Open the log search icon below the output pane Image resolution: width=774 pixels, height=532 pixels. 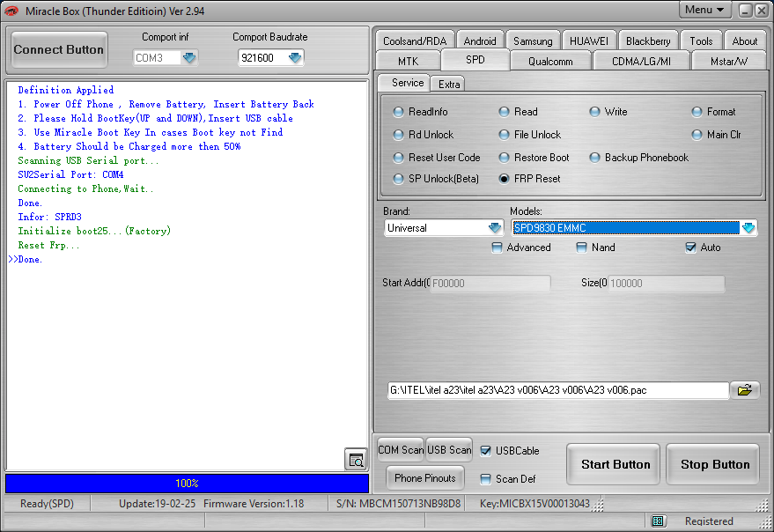pyautogui.click(x=356, y=460)
